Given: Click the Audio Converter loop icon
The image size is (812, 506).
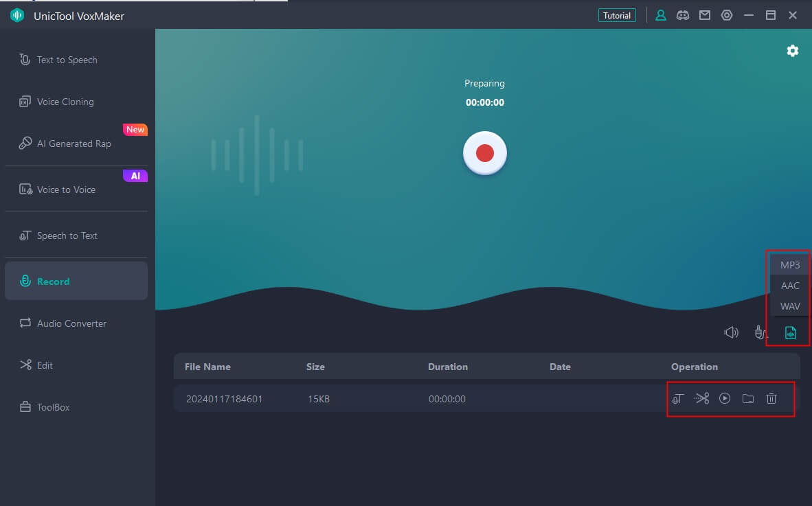Looking at the screenshot, I should tap(25, 323).
